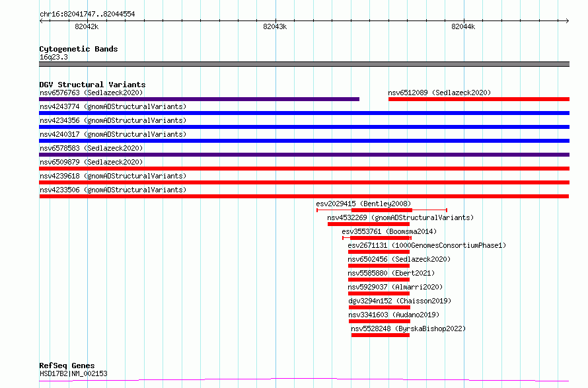588x388 pixels.
Task: Open nsv3341603 (Audano2019) label
Action: 394,315
